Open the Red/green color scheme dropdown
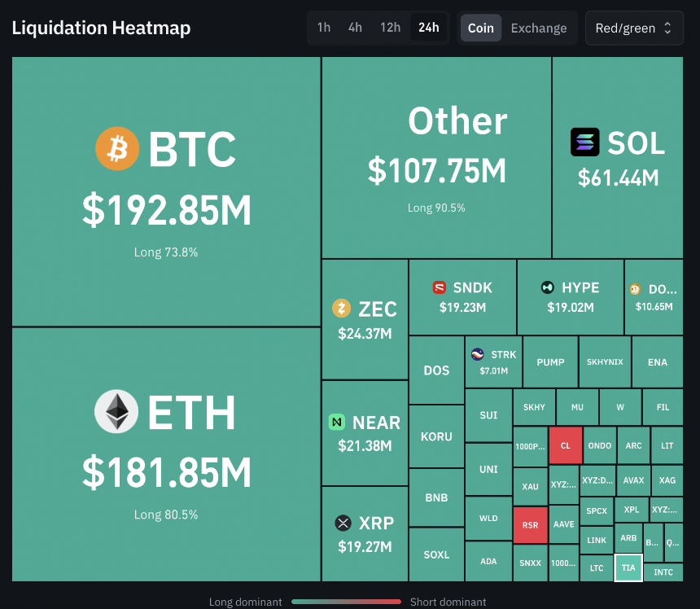Viewport: 700px width, 609px height. pos(634,28)
